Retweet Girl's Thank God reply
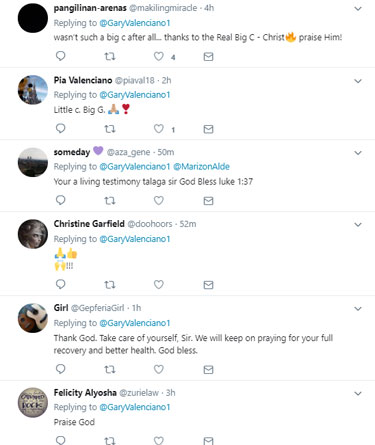The image size is (375, 445). 110,369
